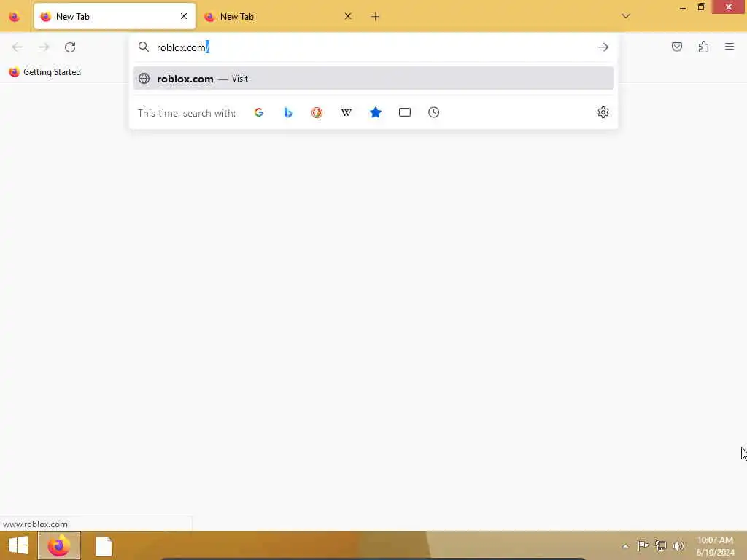Click the globe icon beside roblox.com suggestion
Image resolution: width=747 pixels, height=560 pixels.
144,79
